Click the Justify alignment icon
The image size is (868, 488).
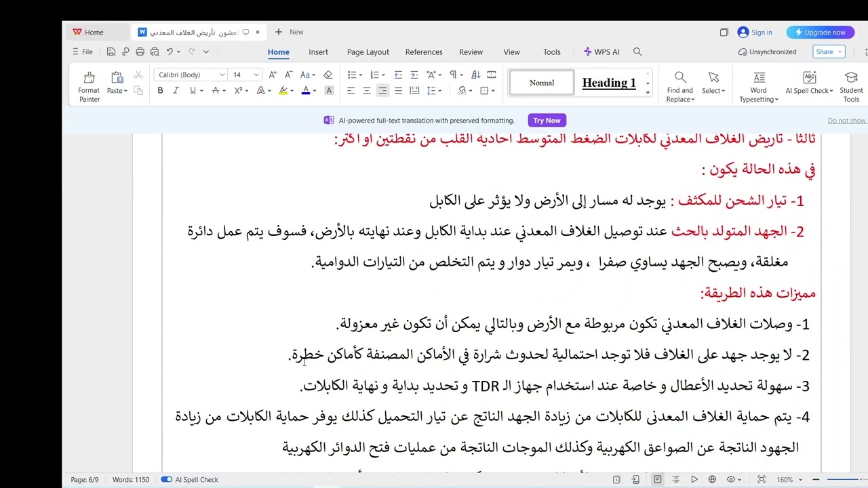398,90
